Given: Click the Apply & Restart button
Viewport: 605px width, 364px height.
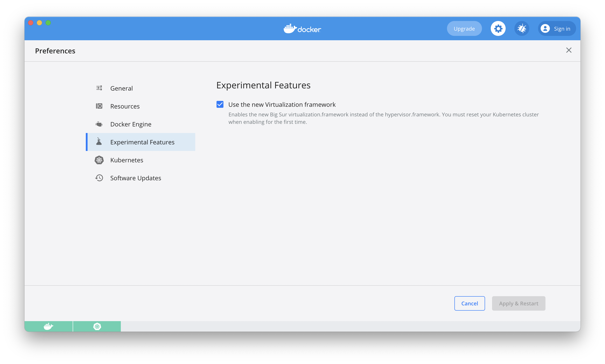Looking at the screenshot, I should point(518,303).
